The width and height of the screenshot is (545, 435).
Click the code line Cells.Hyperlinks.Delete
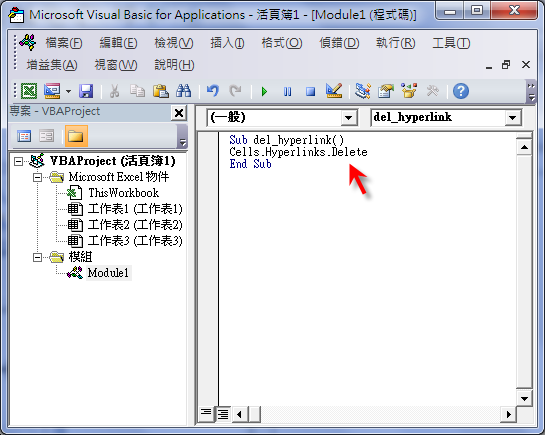coord(298,152)
